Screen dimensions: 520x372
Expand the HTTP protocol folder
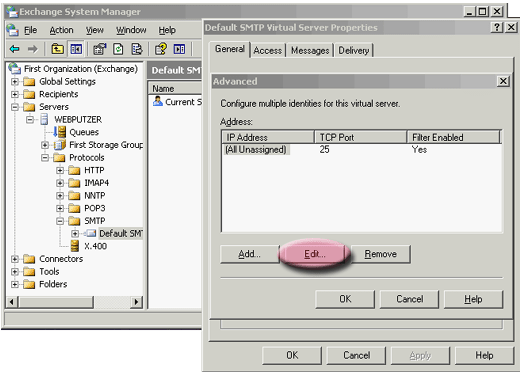pyautogui.click(x=60, y=170)
